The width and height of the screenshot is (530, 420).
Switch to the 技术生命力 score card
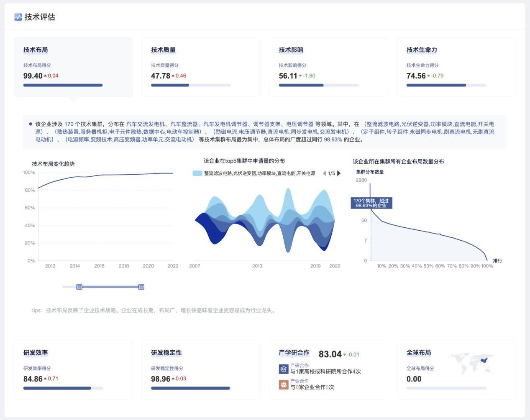pos(456,67)
